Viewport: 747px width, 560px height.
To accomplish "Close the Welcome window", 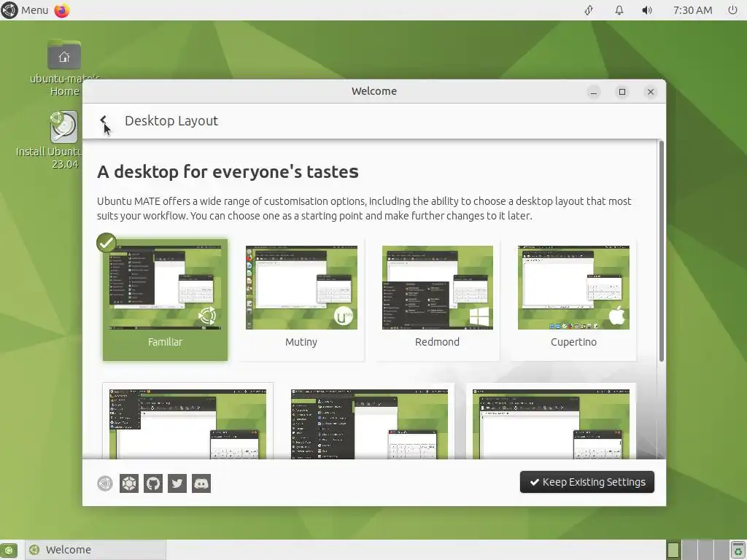I will coord(651,92).
